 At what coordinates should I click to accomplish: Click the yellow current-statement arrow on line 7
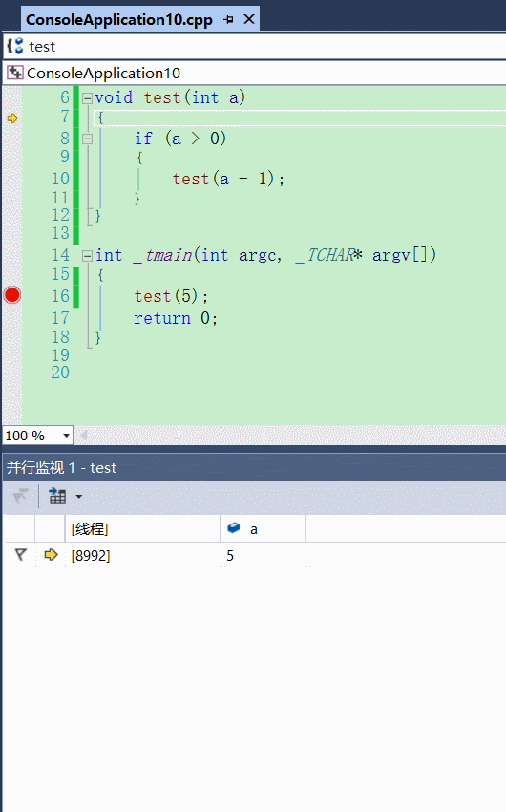coord(12,118)
